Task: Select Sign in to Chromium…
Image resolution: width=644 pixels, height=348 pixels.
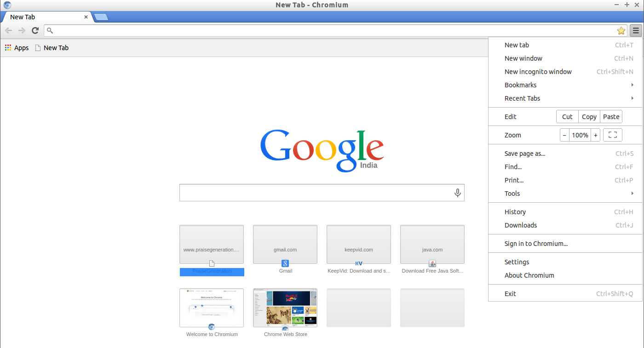Action: pyautogui.click(x=565, y=244)
